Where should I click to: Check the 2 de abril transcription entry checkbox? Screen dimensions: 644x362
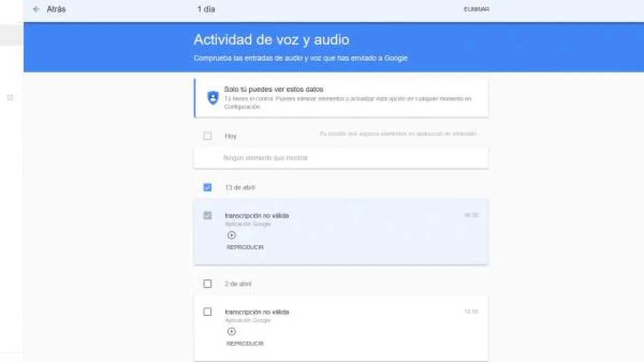207,312
